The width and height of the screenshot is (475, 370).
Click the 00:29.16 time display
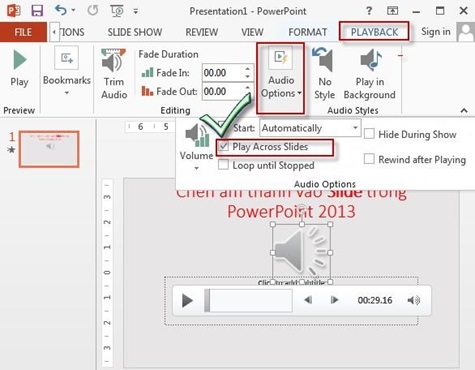click(x=375, y=300)
